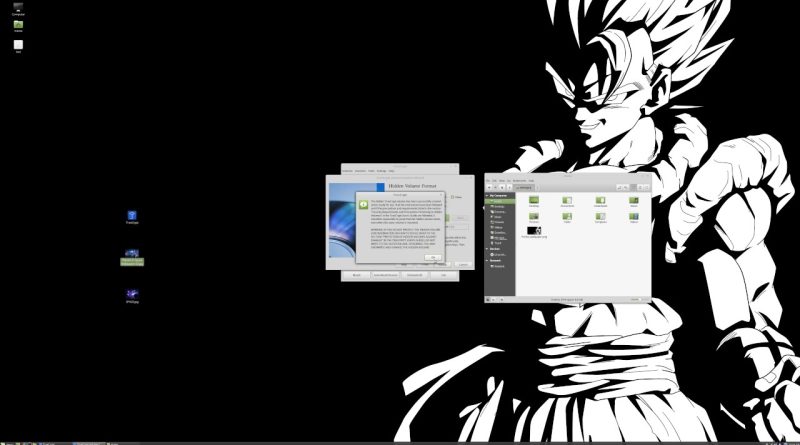Click the home path button in location bar

(x=524, y=187)
